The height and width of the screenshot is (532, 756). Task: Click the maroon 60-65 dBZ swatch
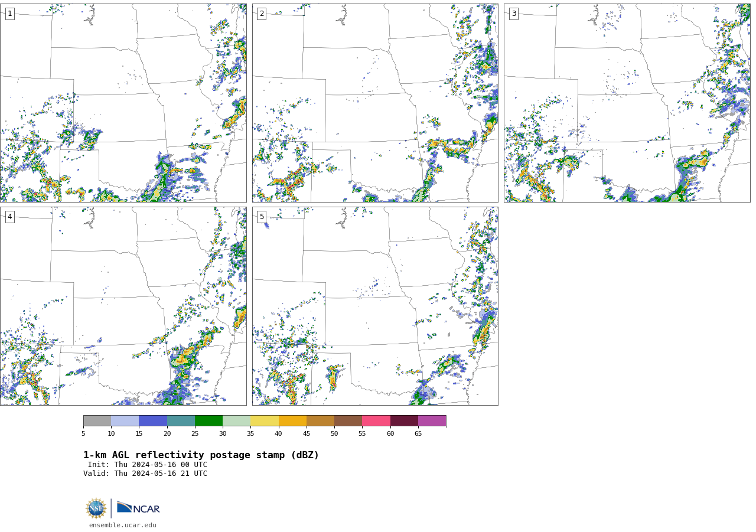(x=404, y=421)
